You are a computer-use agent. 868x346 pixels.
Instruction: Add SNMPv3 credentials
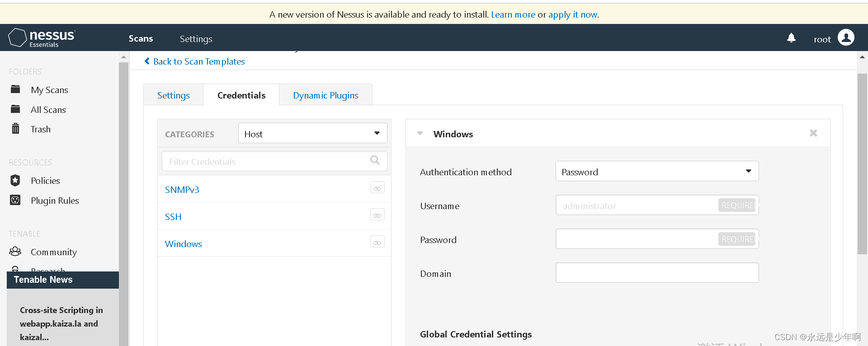[x=182, y=189]
